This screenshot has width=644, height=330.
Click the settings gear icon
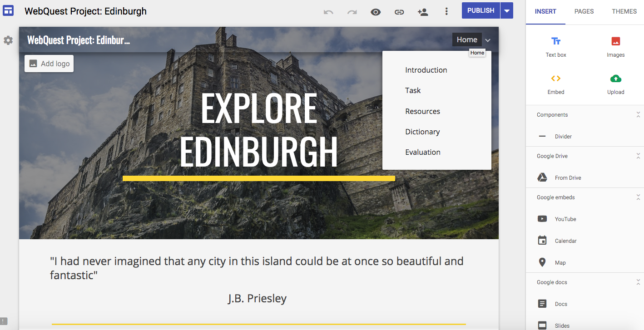[8, 40]
